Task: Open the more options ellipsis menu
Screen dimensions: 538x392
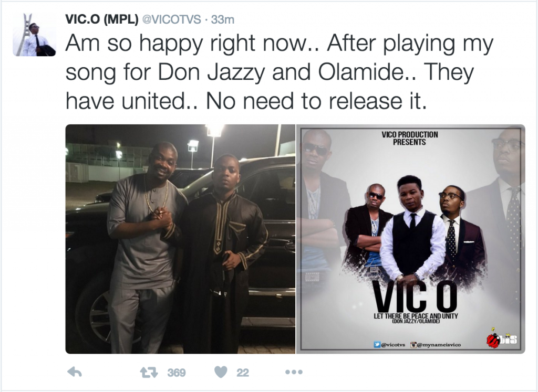Action: click(x=294, y=372)
